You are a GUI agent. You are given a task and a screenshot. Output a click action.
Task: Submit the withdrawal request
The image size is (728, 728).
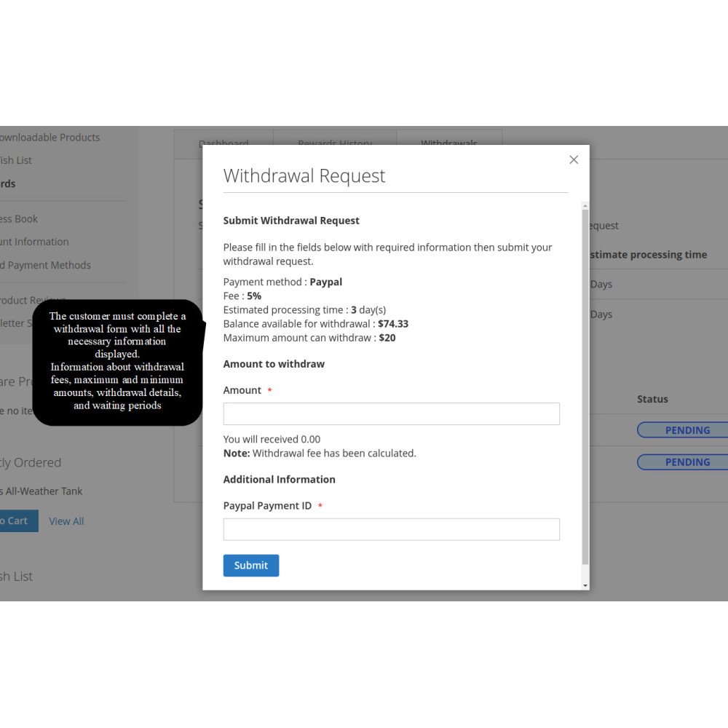250,566
